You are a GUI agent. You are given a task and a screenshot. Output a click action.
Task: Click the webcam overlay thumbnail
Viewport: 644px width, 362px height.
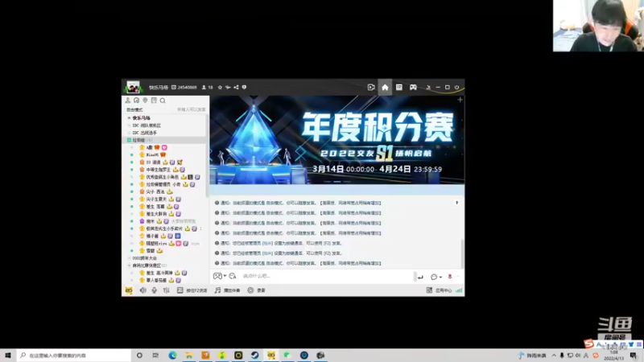[x=598, y=26]
